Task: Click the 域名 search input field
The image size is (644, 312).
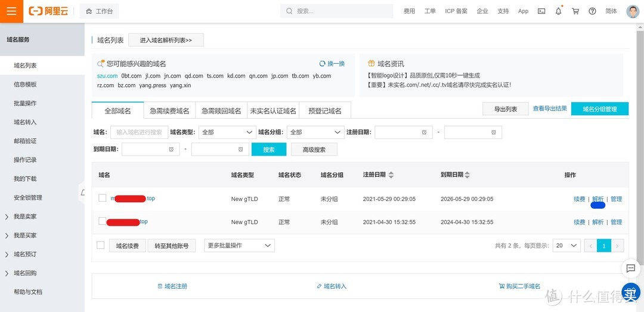Action: (139, 132)
